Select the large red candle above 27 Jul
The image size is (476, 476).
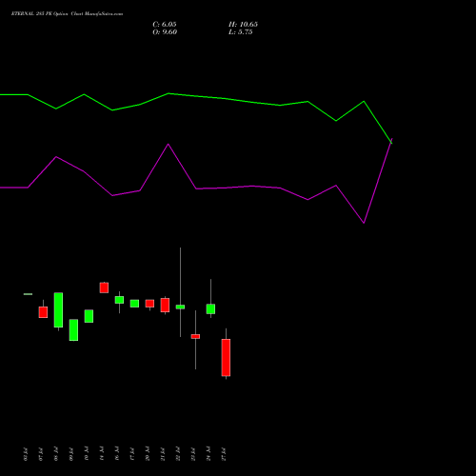tap(226, 357)
